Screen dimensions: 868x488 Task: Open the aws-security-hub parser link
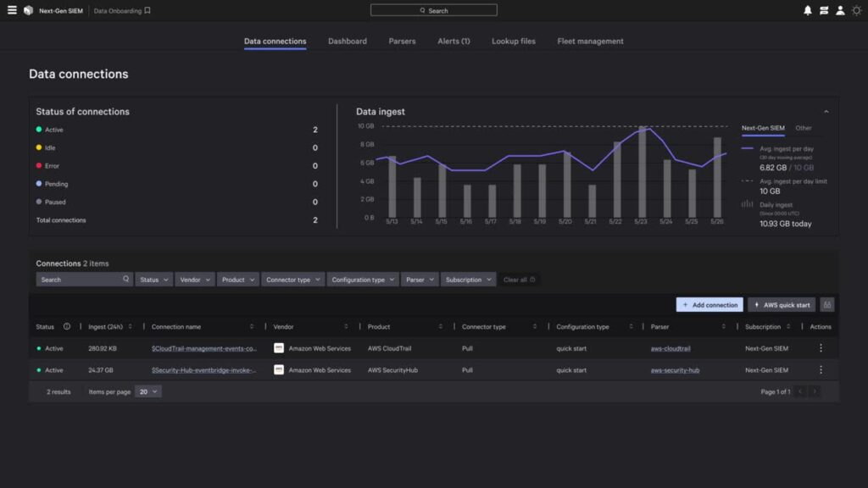674,369
